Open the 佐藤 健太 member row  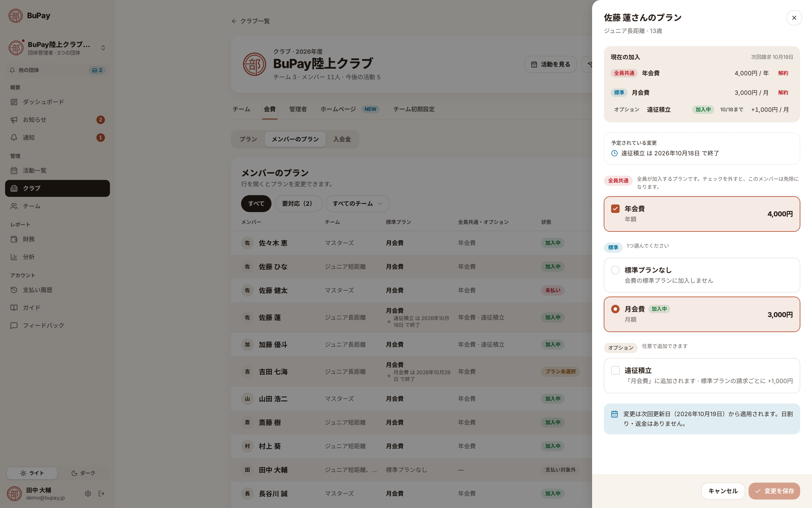tap(411, 290)
